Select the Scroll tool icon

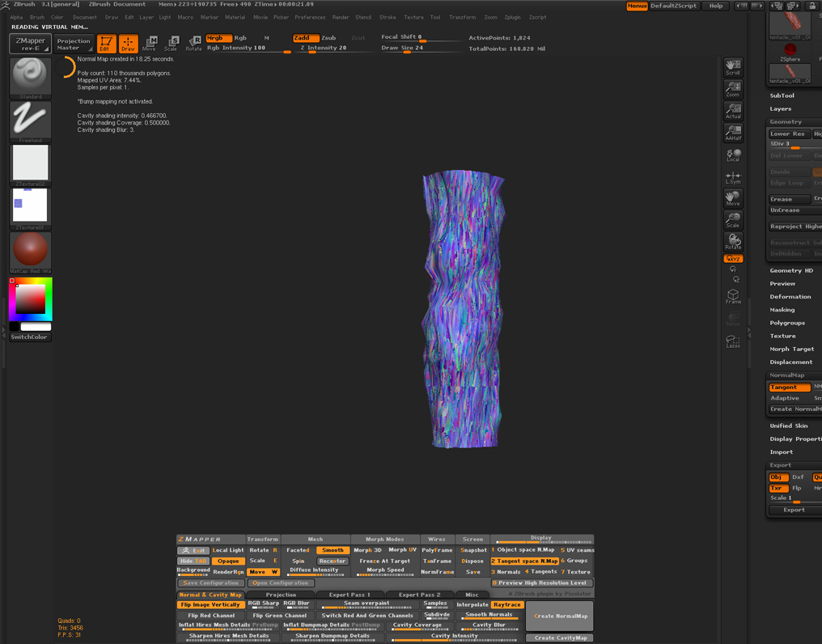733,66
